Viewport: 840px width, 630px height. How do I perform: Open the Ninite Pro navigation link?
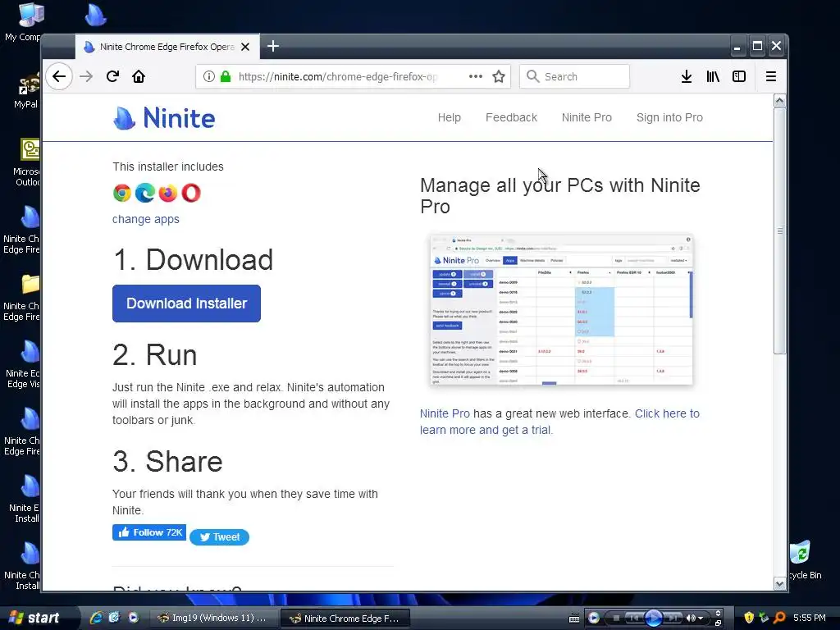[x=587, y=117]
